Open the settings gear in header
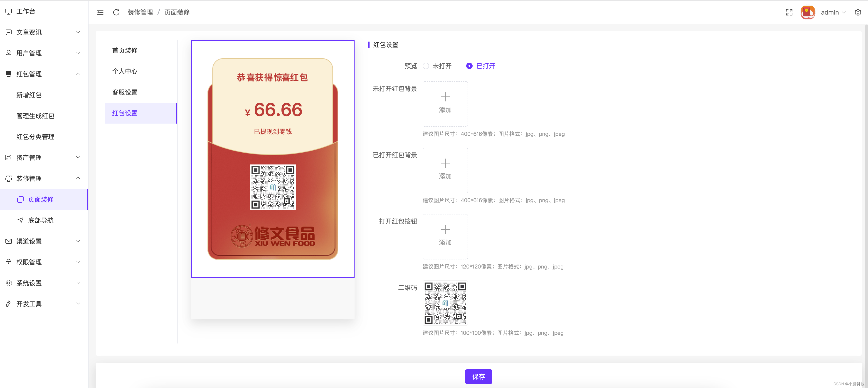 coord(858,12)
